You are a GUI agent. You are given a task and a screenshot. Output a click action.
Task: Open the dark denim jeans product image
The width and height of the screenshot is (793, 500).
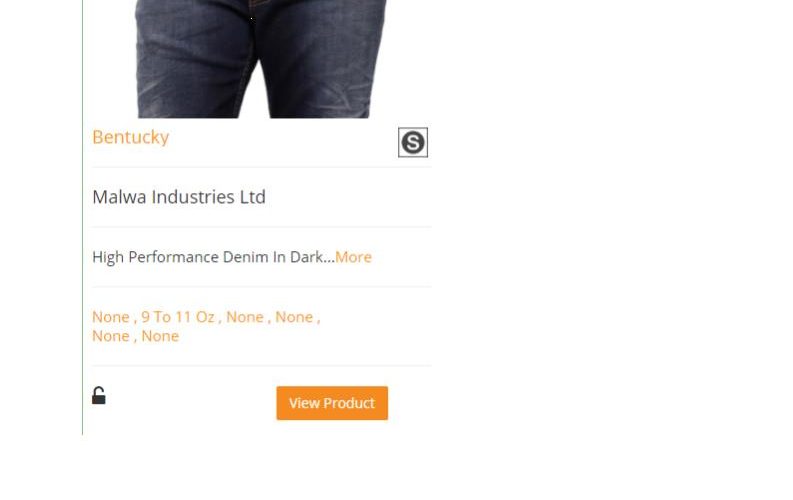coord(261,59)
